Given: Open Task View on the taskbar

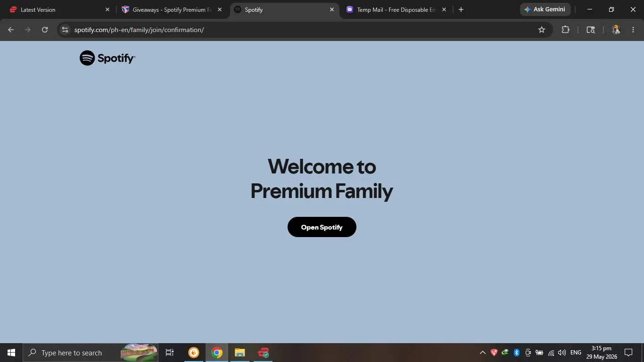Looking at the screenshot, I should pos(170,353).
